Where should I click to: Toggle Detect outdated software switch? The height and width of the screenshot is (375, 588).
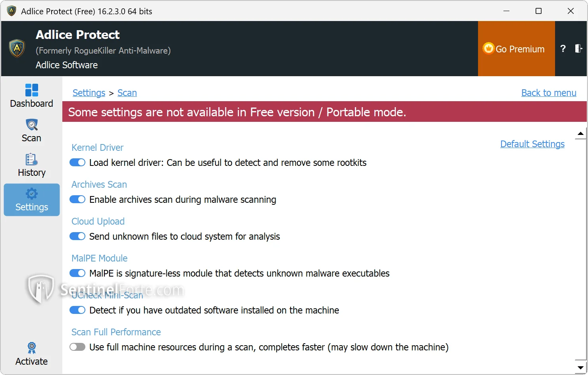pyautogui.click(x=77, y=310)
